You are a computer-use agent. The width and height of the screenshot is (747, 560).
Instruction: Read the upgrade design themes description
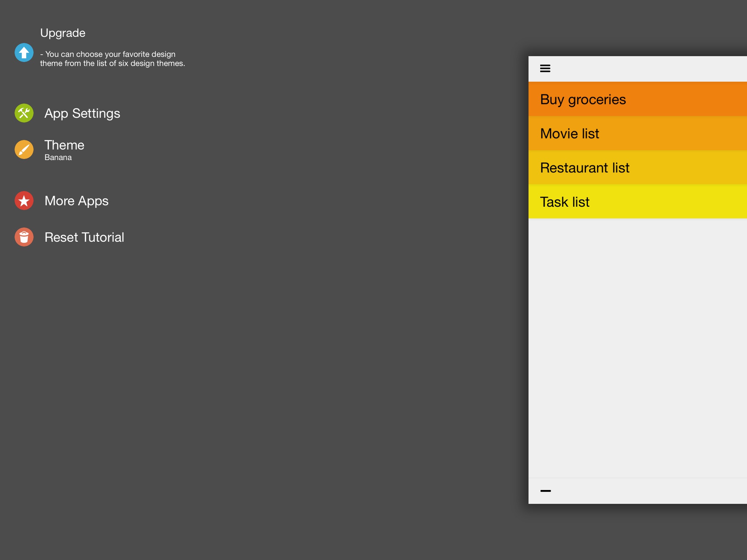112,59
